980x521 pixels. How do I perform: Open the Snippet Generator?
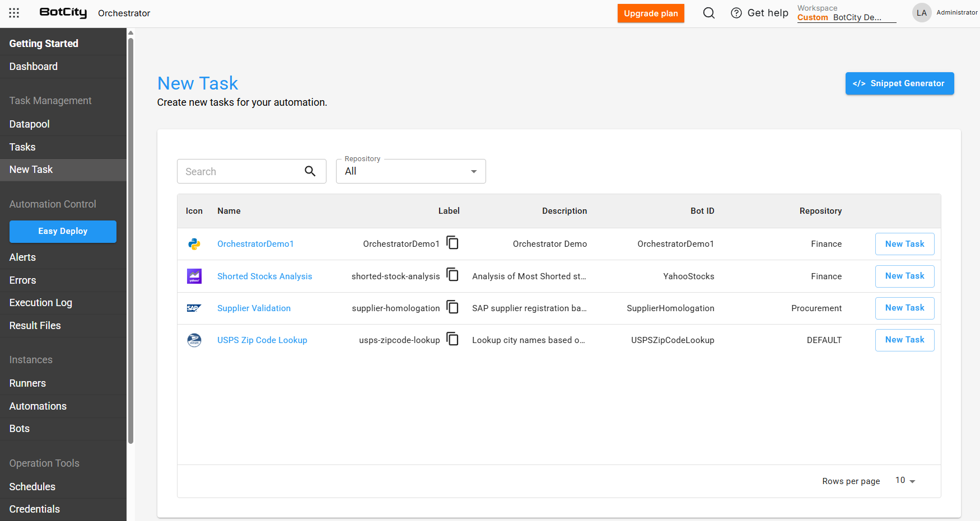click(899, 83)
